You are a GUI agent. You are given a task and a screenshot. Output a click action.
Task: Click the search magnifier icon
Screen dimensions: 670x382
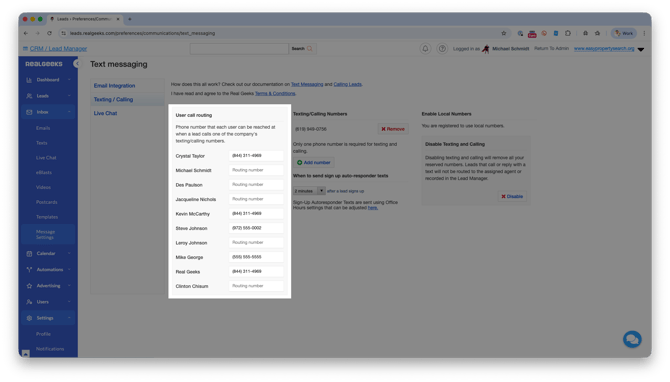[x=310, y=49]
